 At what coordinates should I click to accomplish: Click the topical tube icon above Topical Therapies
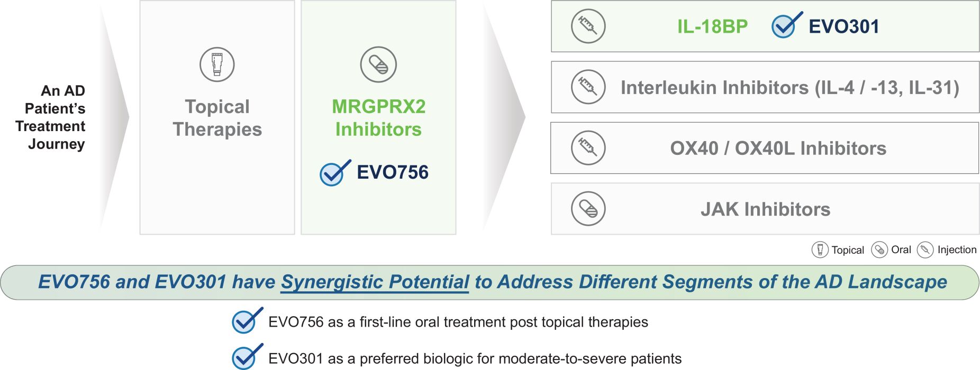(x=217, y=64)
